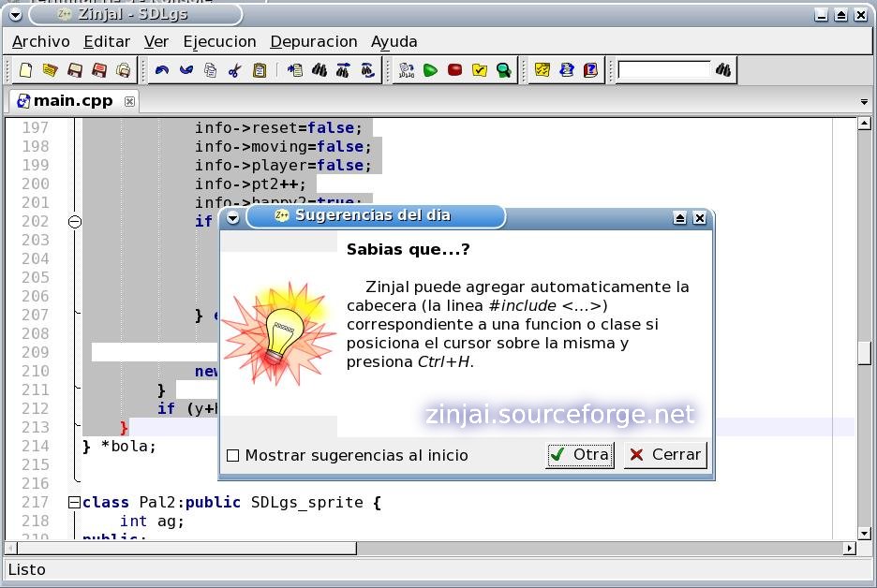Image resolution: width=877 pixels, height=588 pixels.
Task: Click 'info->moving=false;' on line 198
Action: tap(283, 146)
